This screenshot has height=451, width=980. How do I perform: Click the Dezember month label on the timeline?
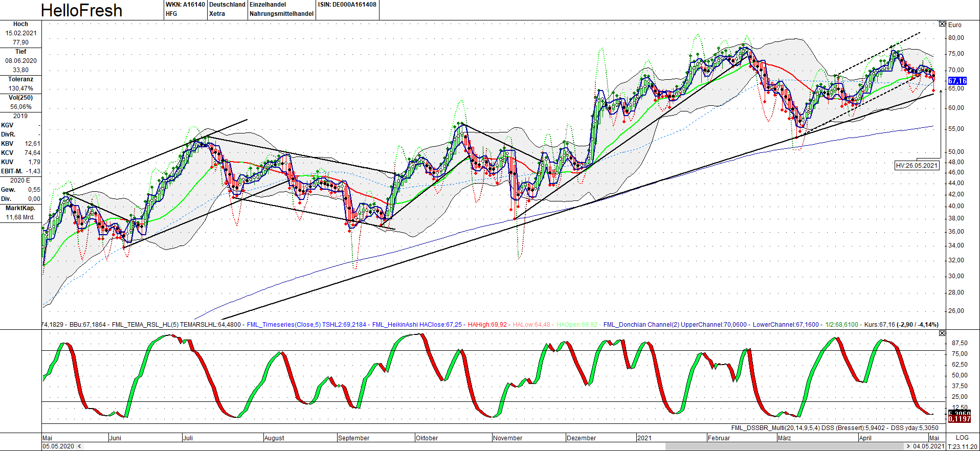(x=582, y=438)
